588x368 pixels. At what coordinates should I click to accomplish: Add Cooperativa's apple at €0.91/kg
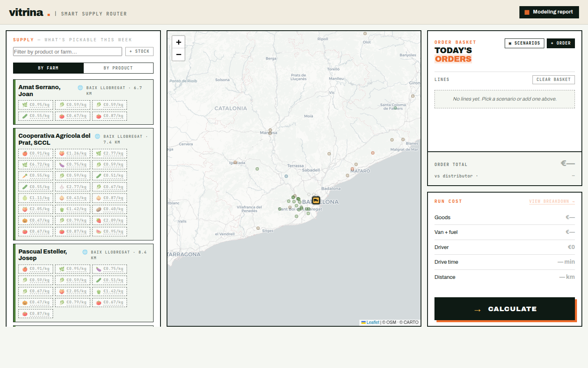(x=36, y=153)
